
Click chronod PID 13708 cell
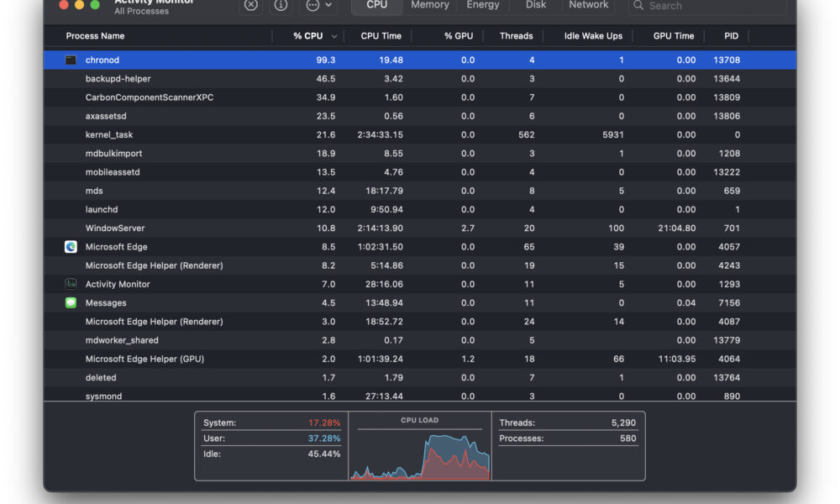click(x=727, y=60)
